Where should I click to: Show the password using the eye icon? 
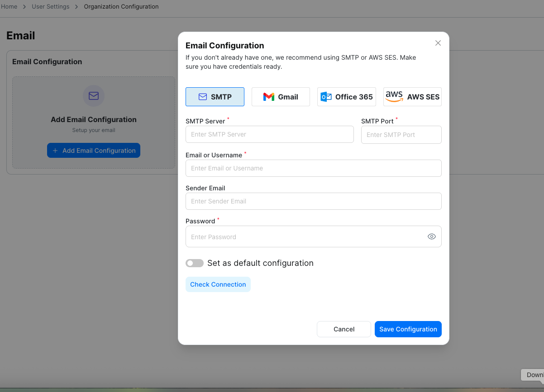431,236
